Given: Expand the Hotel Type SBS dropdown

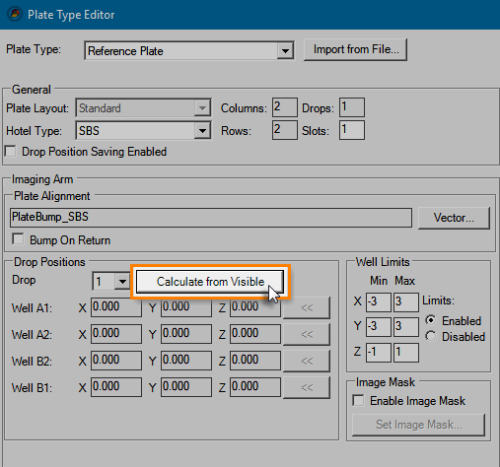Looking at the screenshot, I should click(x=202, y=131).
